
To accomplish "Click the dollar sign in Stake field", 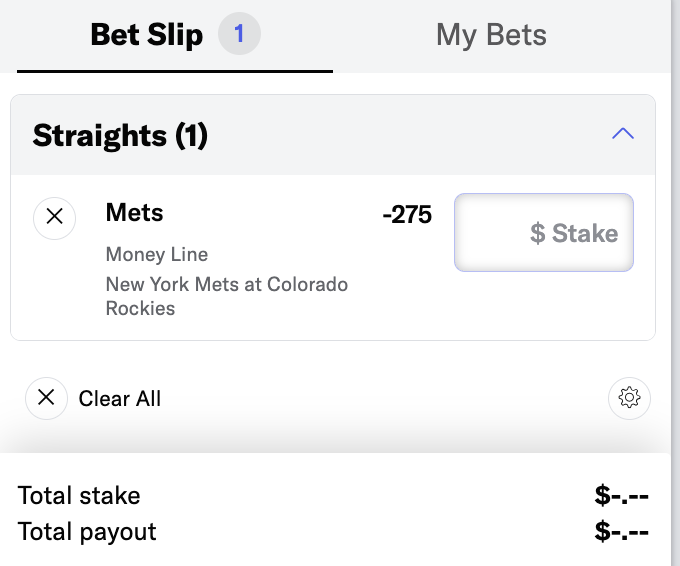I will click(537, 234).
